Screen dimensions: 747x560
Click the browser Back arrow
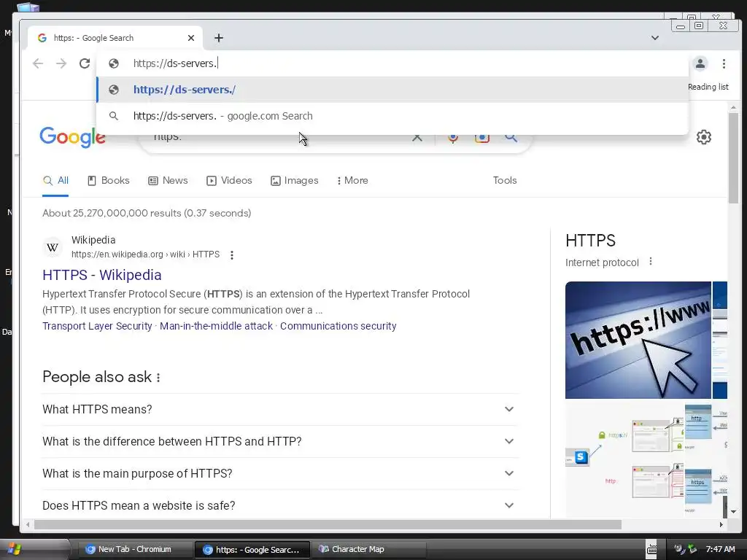[x=38, y=63]
